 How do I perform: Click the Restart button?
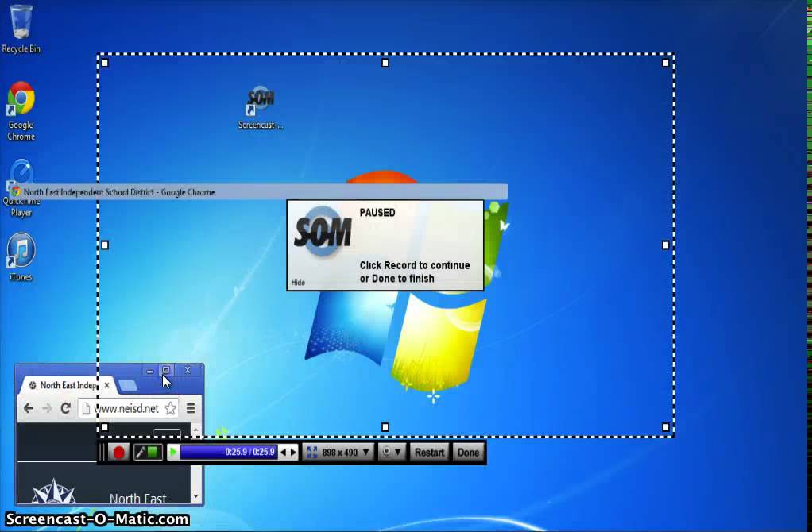tap(429, 453)
